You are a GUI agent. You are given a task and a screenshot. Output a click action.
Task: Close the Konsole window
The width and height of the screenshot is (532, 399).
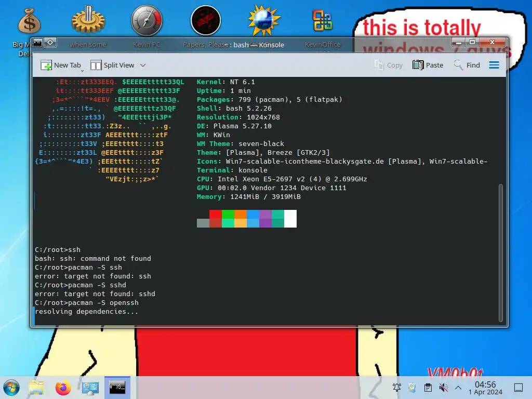point(493,43)
